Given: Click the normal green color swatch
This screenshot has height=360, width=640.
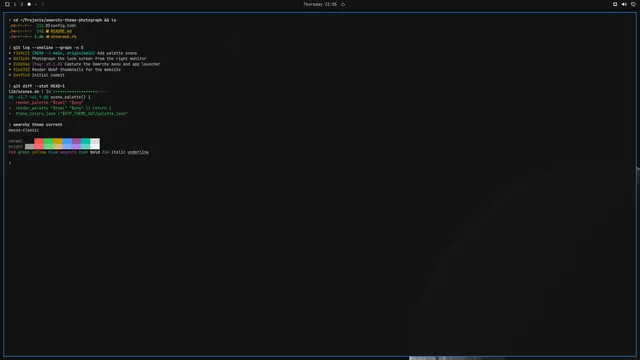Looking at the screenshot, I should 48,141.
